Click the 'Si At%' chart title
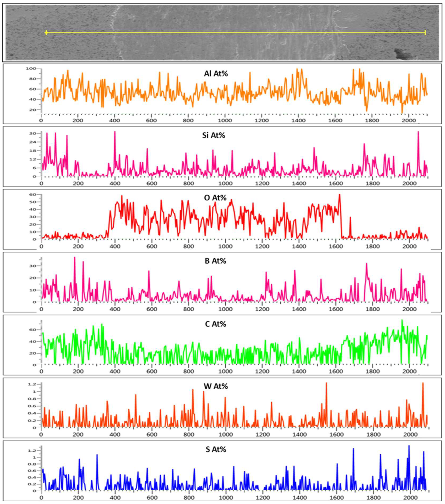 214,135
